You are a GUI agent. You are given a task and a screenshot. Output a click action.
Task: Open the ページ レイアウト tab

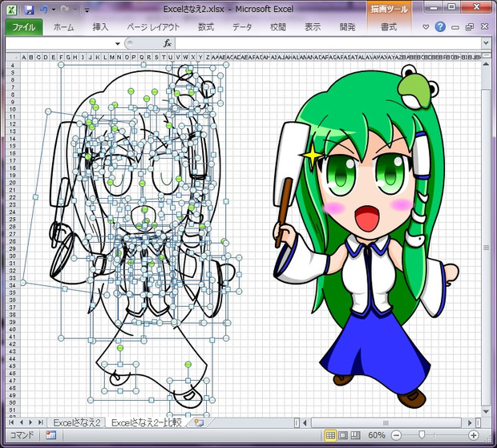(153, 27)
